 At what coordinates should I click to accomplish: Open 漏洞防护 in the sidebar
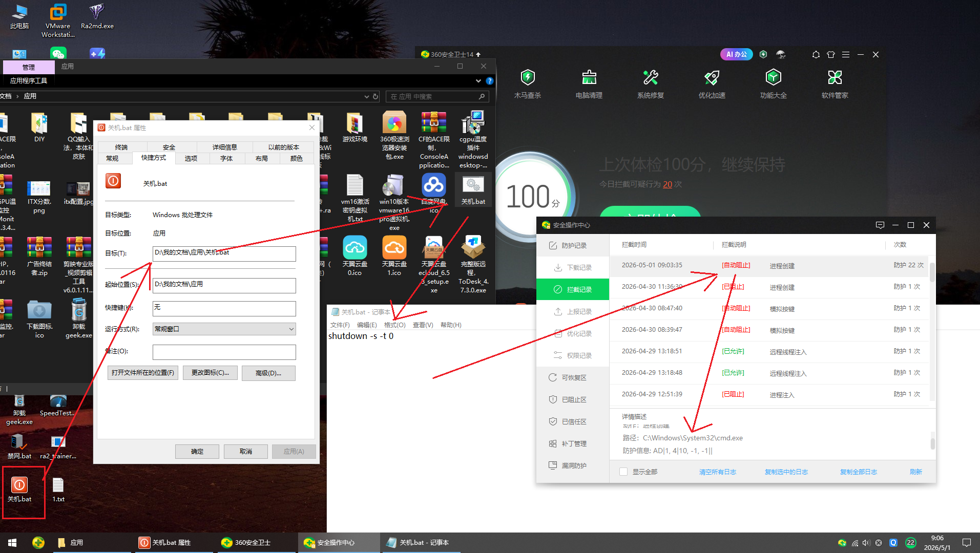573,466
